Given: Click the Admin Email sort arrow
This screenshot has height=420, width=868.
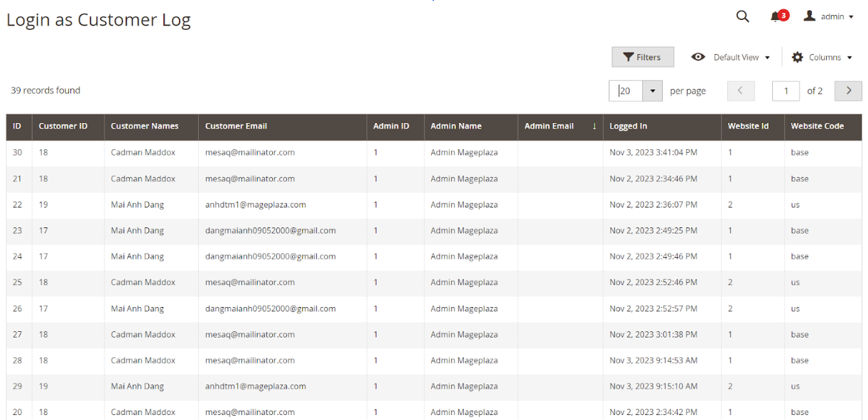Looking at the screenshot, I should pos(594,126).
